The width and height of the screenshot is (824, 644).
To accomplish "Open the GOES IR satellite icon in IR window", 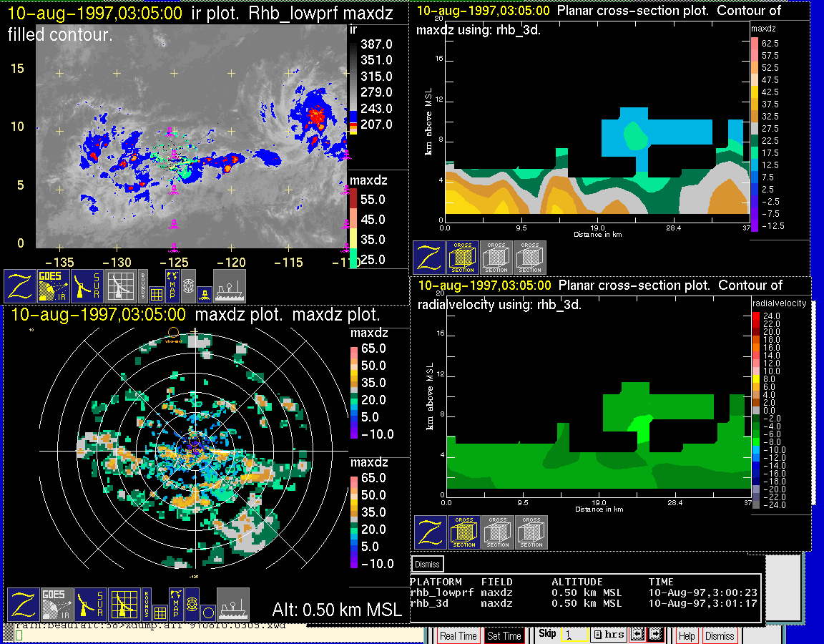I will pos(54,286).
